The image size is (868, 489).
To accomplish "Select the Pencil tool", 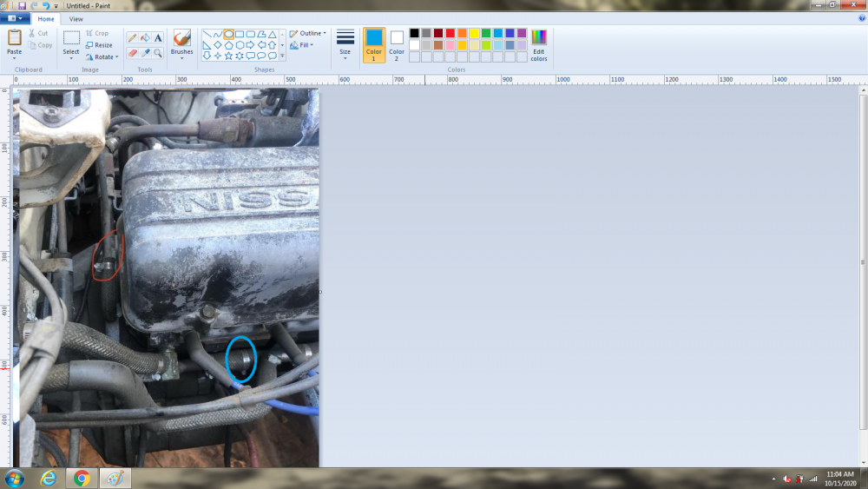I will [x=132, y=37].
